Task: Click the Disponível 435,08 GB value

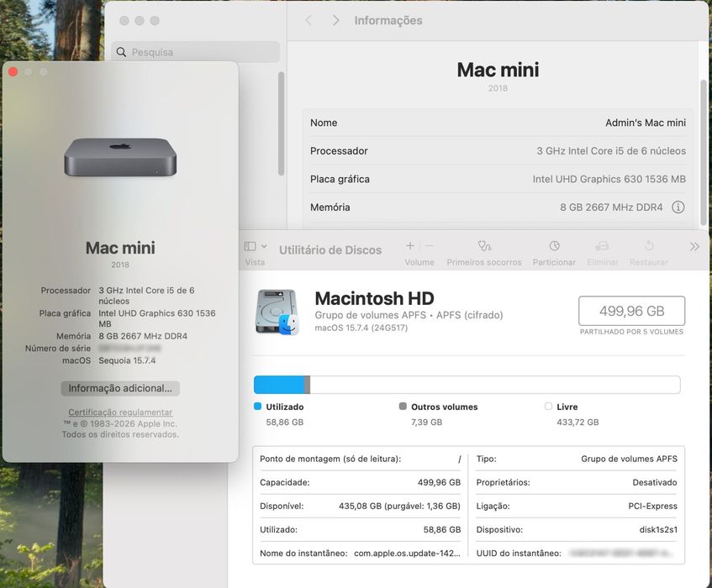Action: 399,506
